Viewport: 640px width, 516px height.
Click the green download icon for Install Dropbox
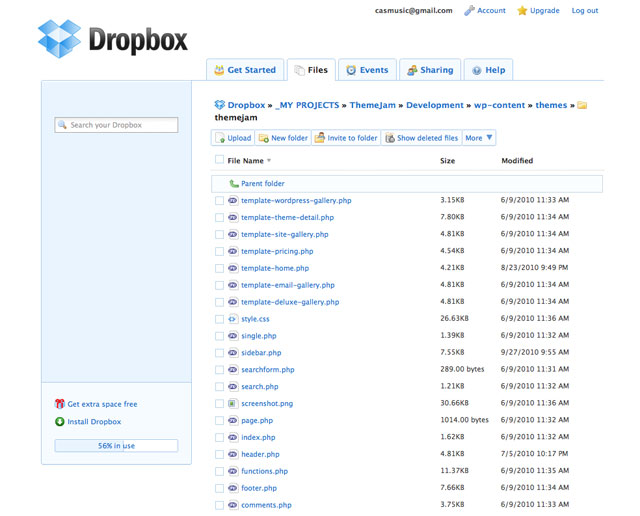coord(60,421)
